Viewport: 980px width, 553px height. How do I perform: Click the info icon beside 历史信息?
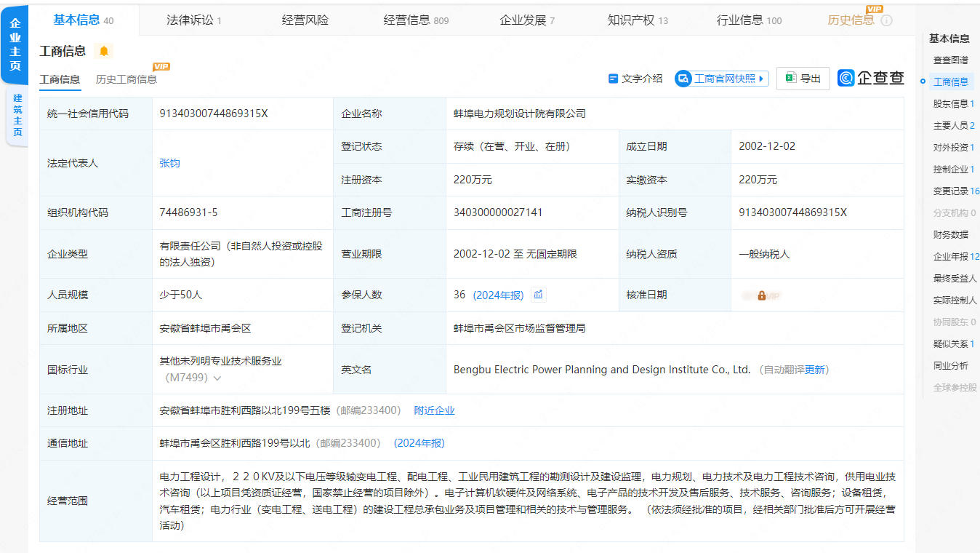coord(886,20)
